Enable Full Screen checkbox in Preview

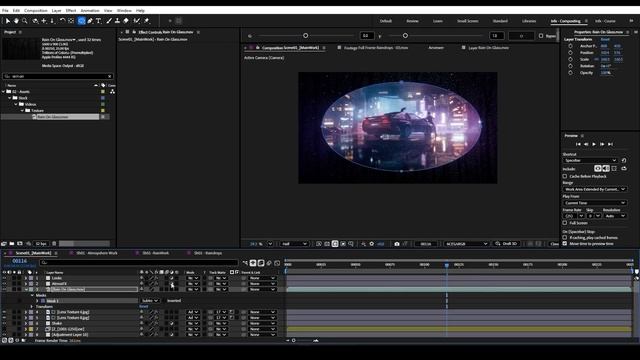point(565,223)
